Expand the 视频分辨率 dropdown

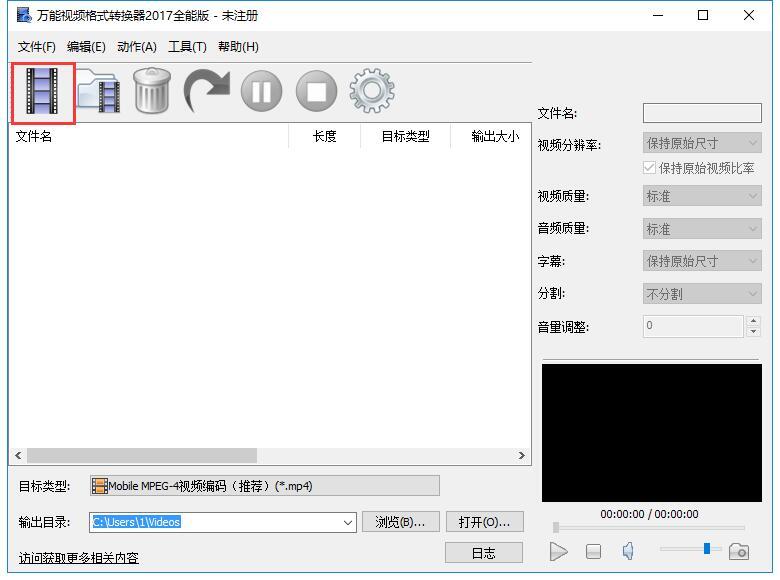702,143
